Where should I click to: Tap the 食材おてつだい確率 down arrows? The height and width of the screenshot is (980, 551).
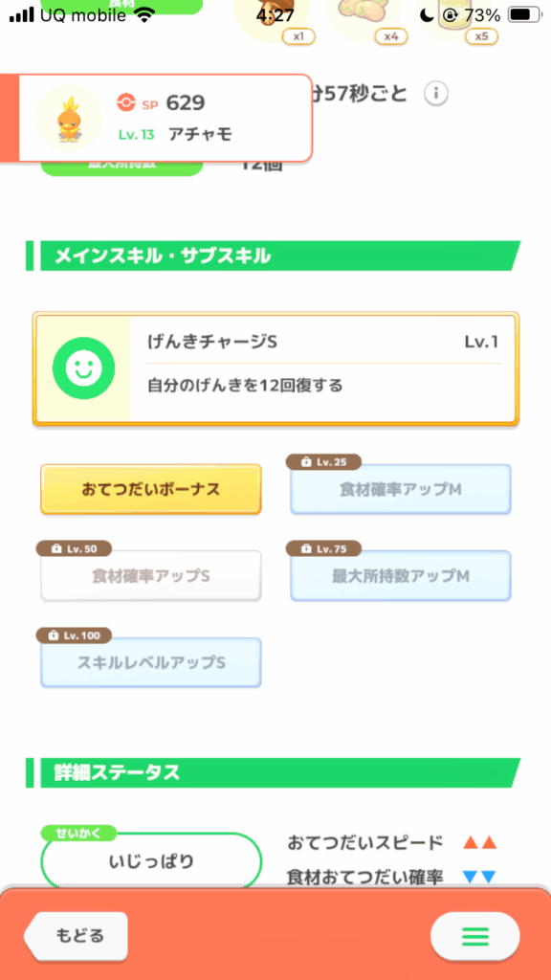tap(479, 877)
